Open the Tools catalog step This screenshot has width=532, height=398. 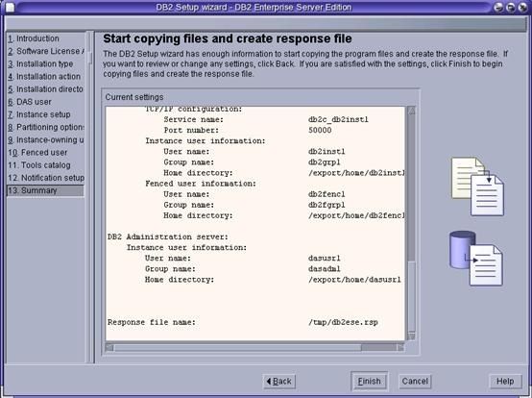pyautogui.click(x=39, y=165)
